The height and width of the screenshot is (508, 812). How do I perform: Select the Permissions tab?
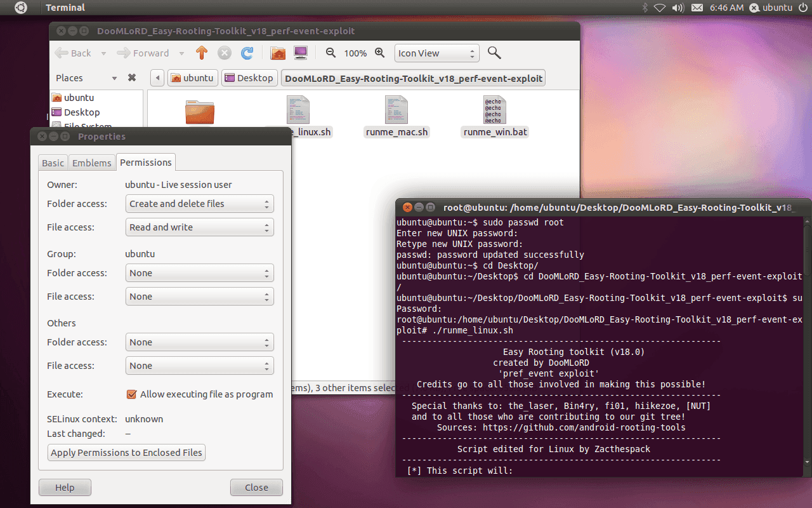point(146,162)
